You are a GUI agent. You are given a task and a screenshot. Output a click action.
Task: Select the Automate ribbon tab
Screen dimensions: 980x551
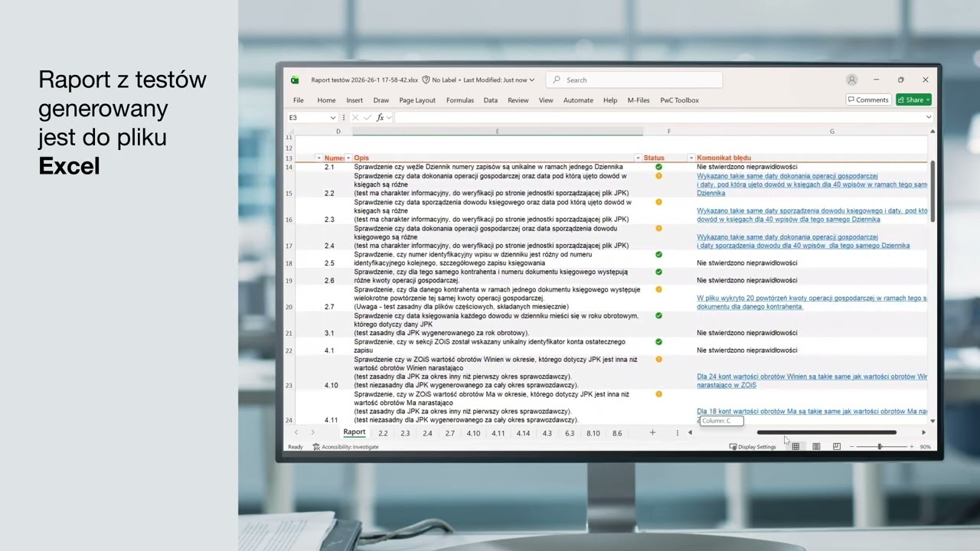point(578,100)
